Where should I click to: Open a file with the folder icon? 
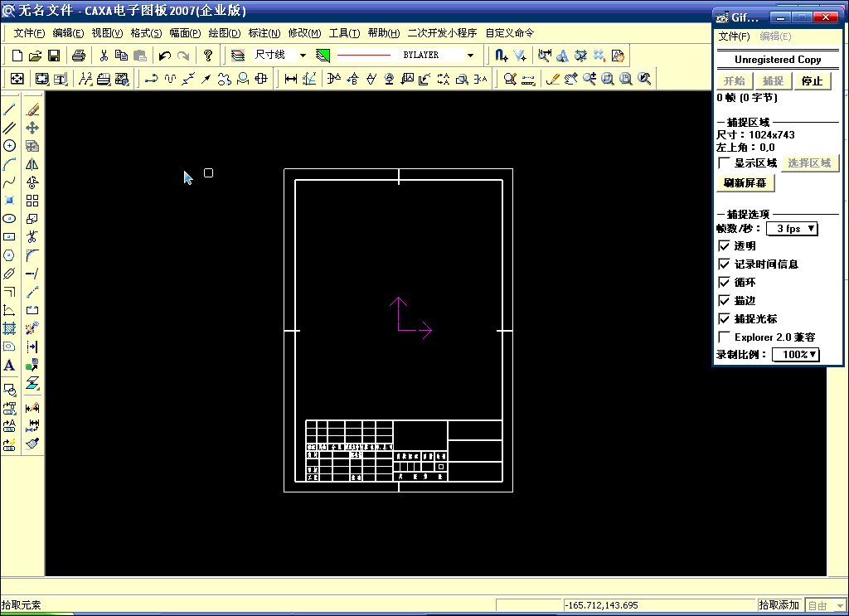point(35,56)
